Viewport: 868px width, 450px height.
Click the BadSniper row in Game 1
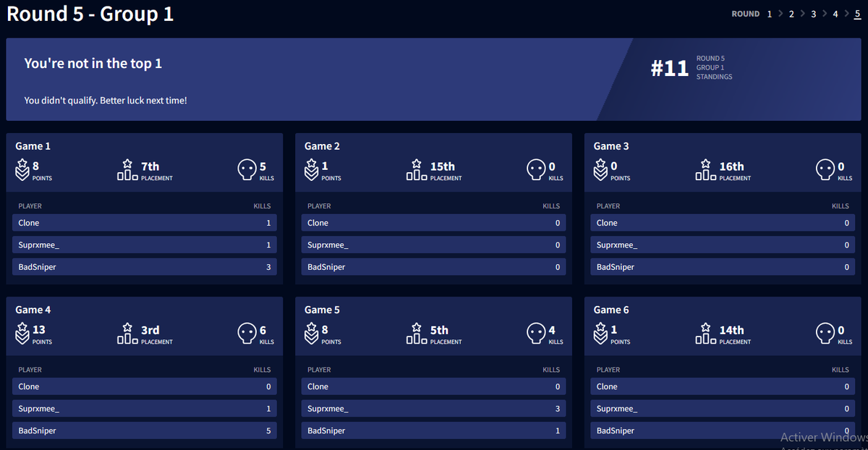(145, 267)
